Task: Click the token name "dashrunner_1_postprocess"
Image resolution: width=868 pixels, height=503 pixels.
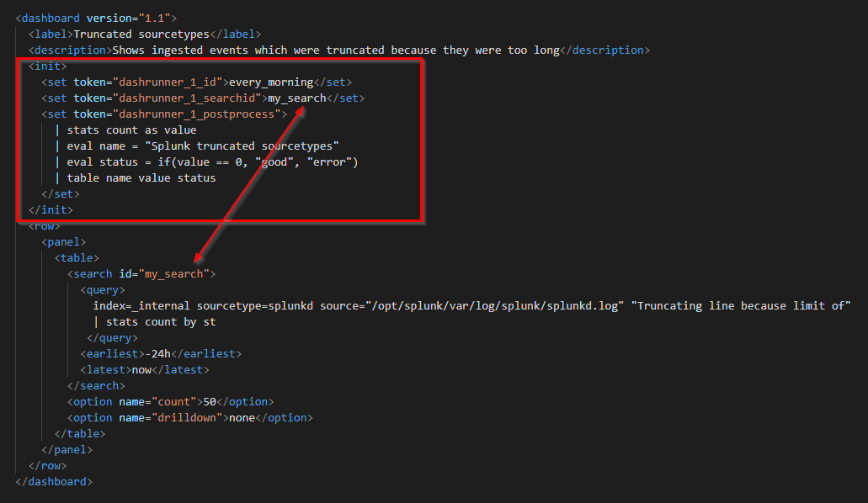Action: click(196, 114)
